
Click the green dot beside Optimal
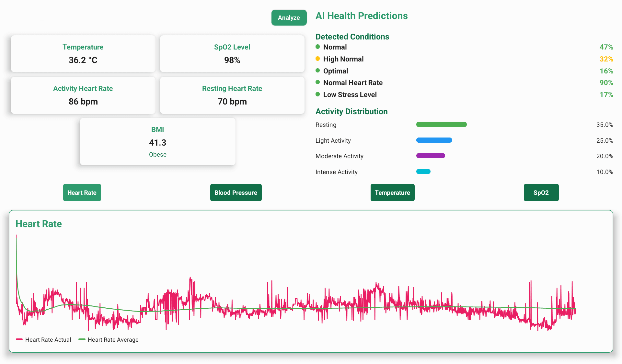[x=317, y=71]
